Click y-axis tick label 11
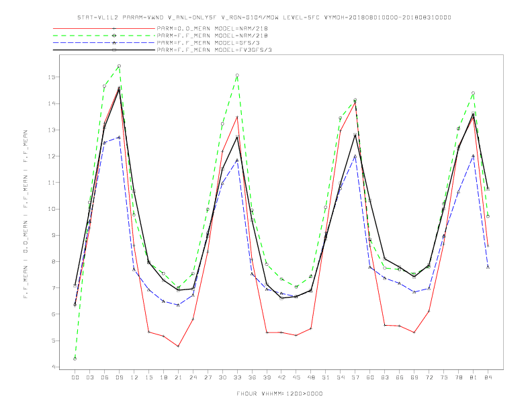The image size is (532, 411). click(x=51, y=183)
